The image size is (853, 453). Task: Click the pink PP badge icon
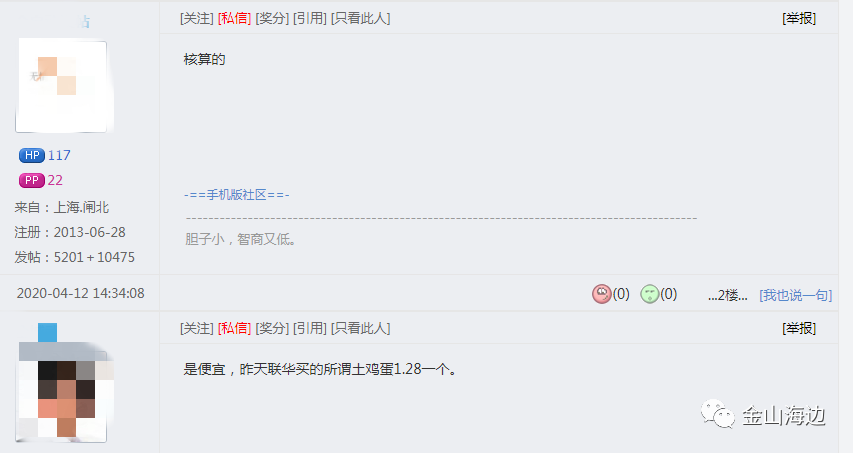coord(32,180)
